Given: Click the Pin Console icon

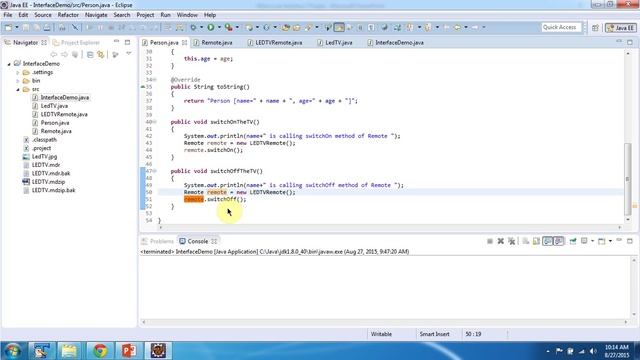Looking at the screenshot, I should tap(573, 241).
